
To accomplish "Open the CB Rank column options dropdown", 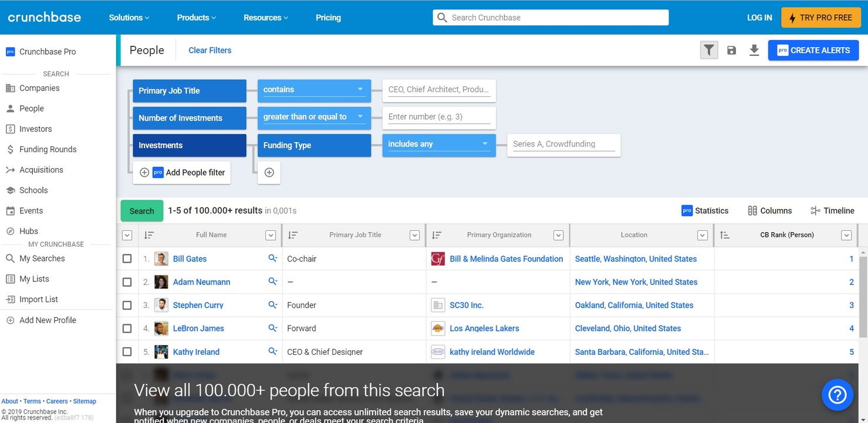I will (x=846, y=235).
